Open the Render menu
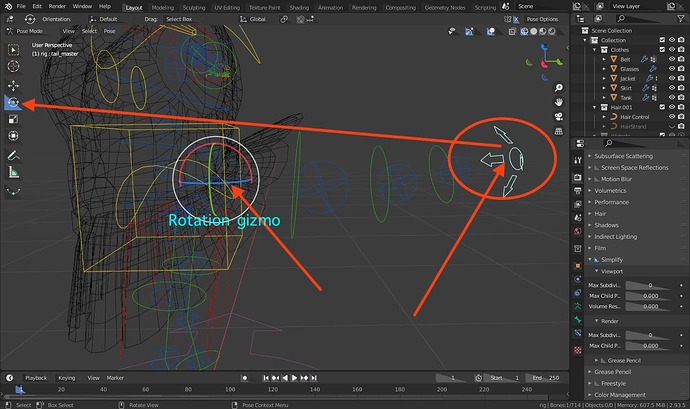 pyautogui.click(x=57, y=7)
